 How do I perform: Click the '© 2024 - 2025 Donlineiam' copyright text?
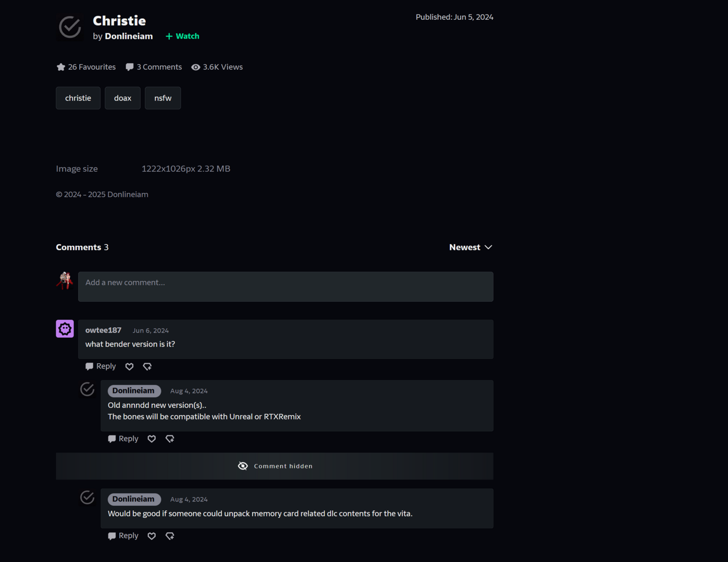point(102,195)
